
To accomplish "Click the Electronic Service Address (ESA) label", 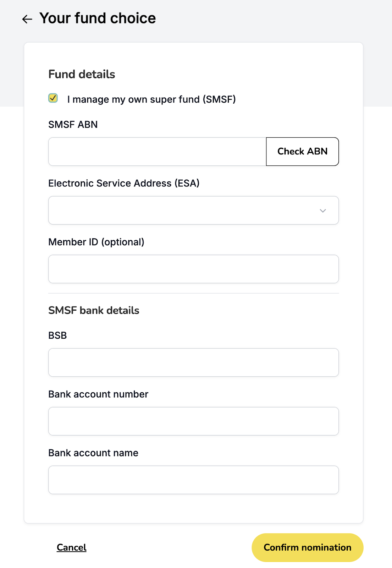I will coord(124,183).
